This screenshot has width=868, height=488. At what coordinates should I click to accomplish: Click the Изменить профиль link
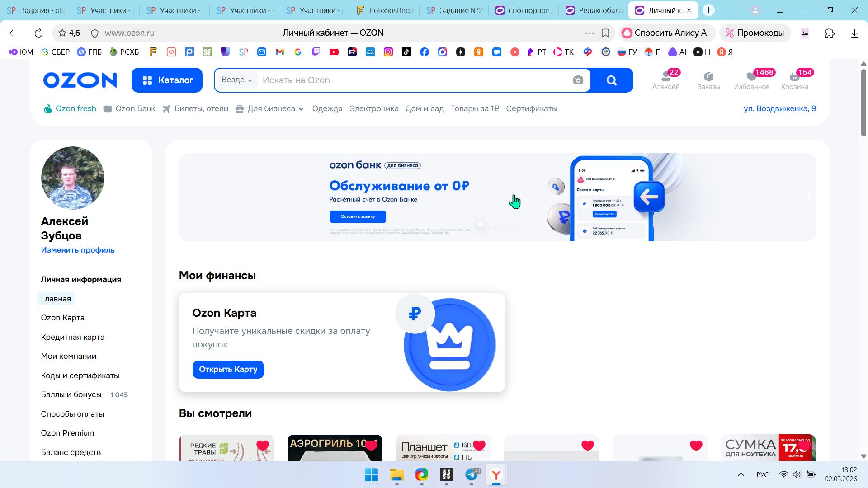coord(78,250)
